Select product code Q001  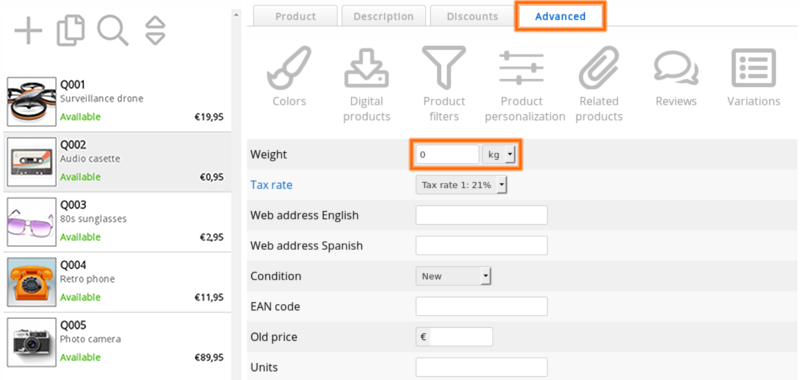pos(73,85)
